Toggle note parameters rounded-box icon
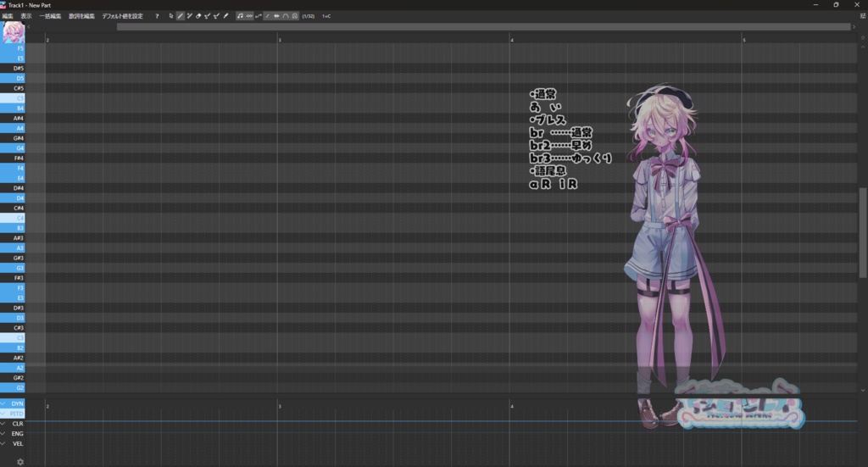 [295, 16]
